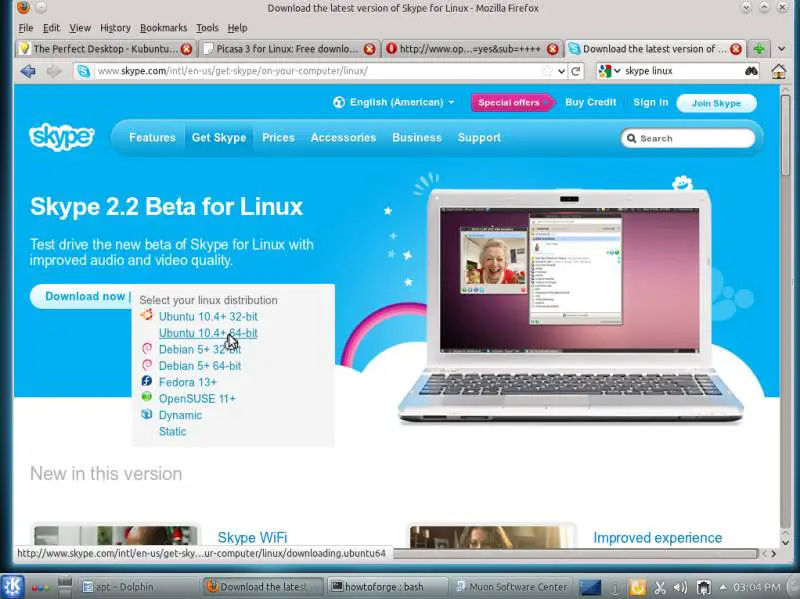Click the three-dot activities icon in panel

pos(40,587)
